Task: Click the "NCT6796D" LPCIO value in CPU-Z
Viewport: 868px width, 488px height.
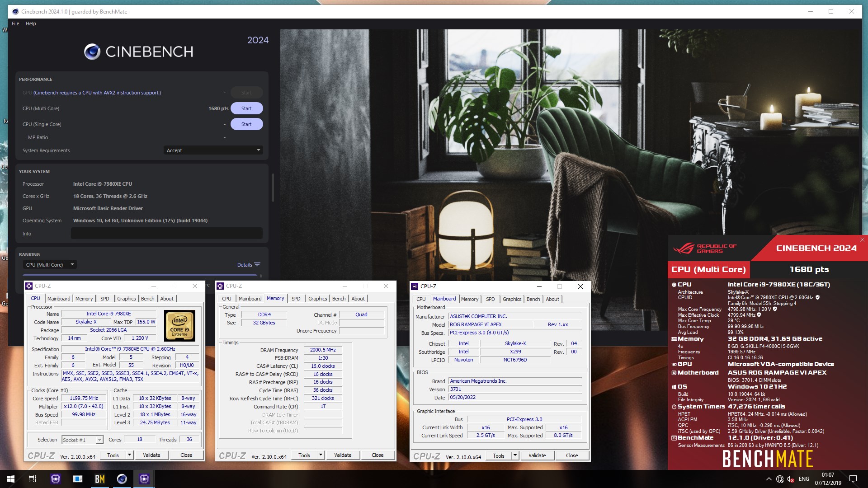Action: pos(515,360)
